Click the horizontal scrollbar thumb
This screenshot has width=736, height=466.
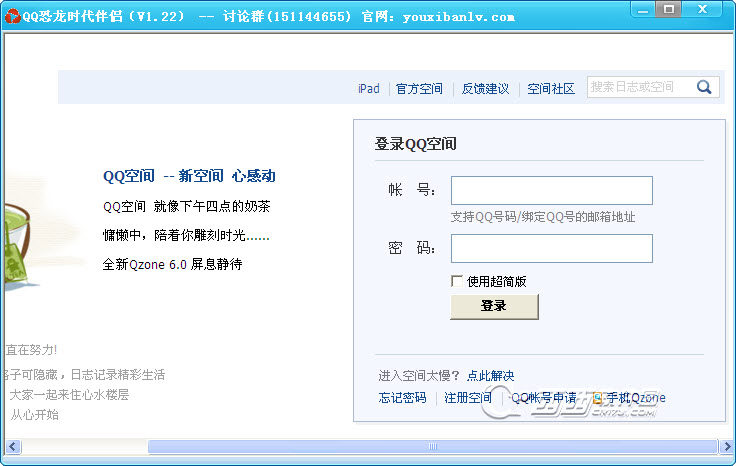click(433, 446)
